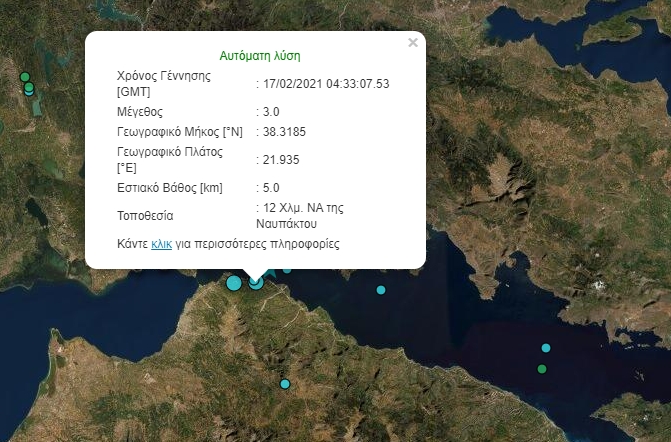Select the second green marker in the northwest cluster
Viewport: 671px width, 442px height.
(29, 87)
